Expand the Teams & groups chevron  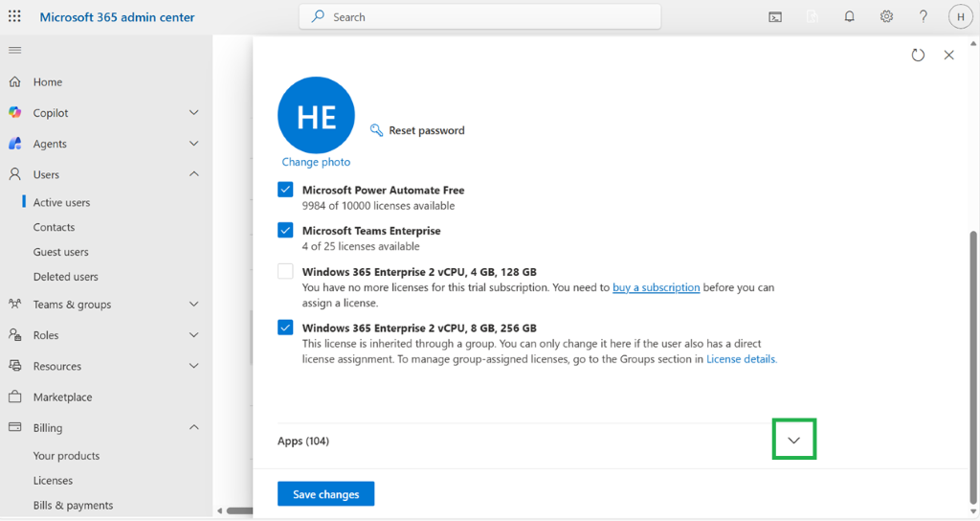pyautogui.click(x=193, y=304)
